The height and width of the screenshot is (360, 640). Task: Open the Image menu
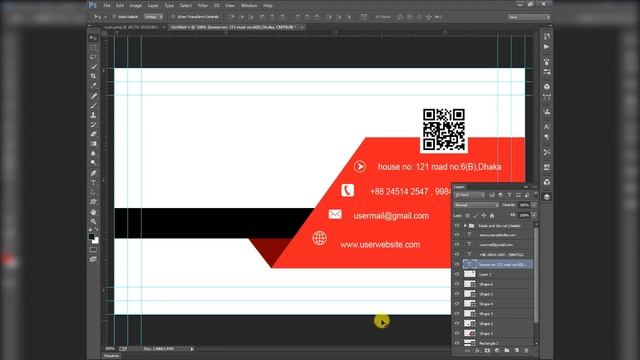(x=136, y=5)
